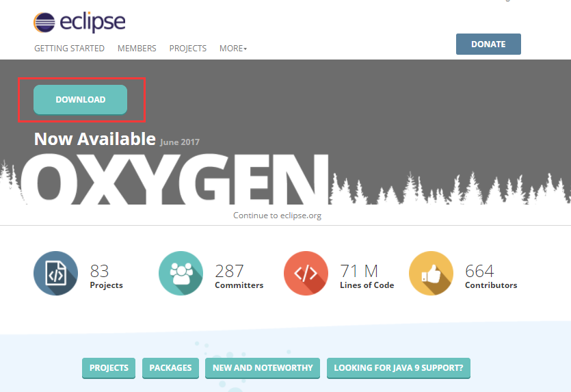Click the June 2017 date text

(x=180, y=142)
